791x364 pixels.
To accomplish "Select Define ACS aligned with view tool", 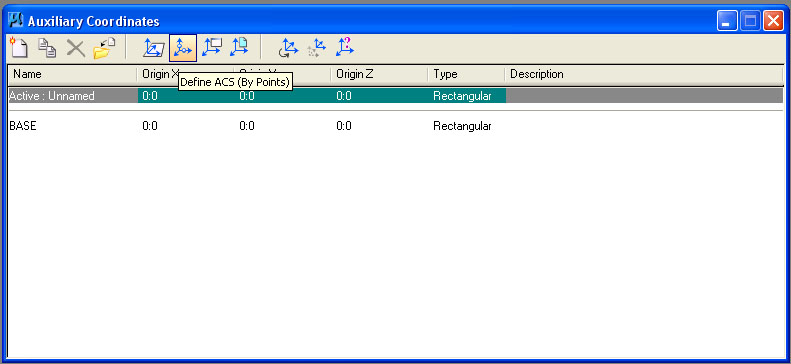I will [x=211, y=47].
